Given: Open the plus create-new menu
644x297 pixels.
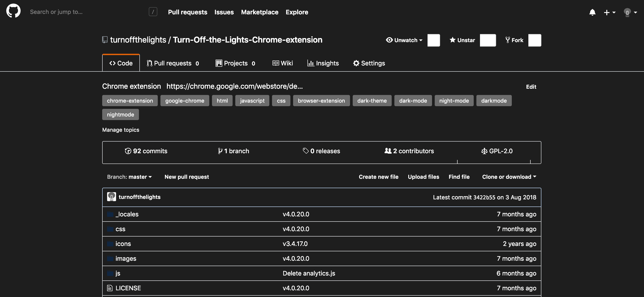Looking at the screenshot, I should point(609,12).
